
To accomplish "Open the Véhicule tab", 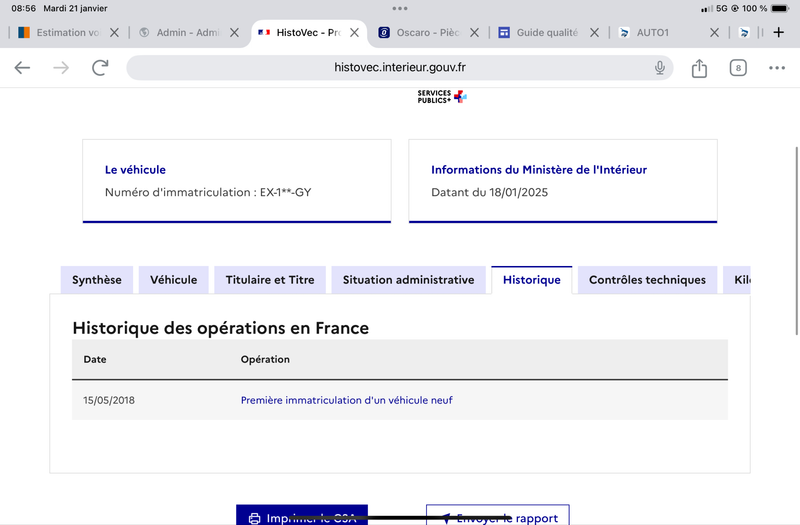I will pos(173,280).
